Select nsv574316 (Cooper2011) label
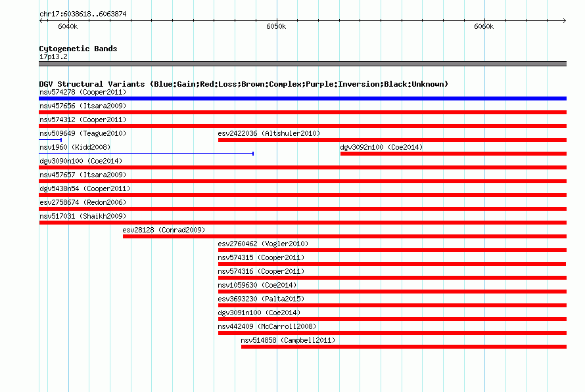Viewport: 585px width, 392px height. coord(261,271)
